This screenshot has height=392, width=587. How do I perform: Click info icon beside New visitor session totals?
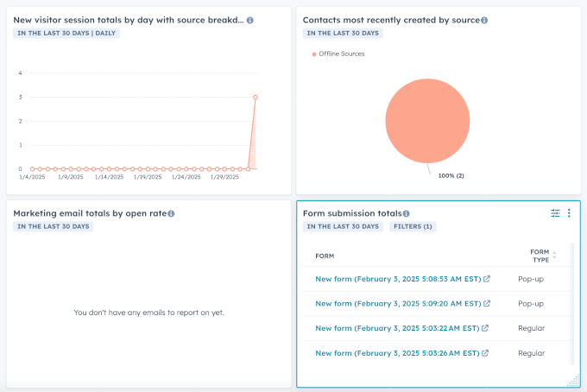(250, 20)
